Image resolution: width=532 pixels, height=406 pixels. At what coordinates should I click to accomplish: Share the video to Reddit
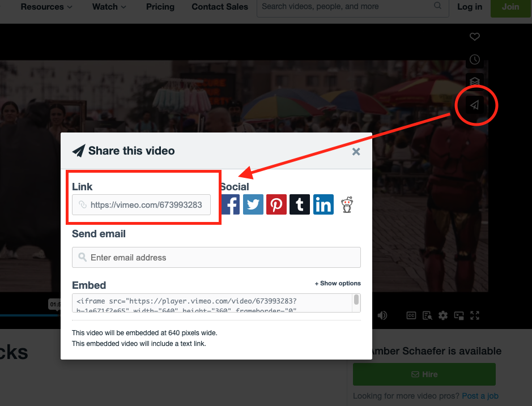point(347,204)
